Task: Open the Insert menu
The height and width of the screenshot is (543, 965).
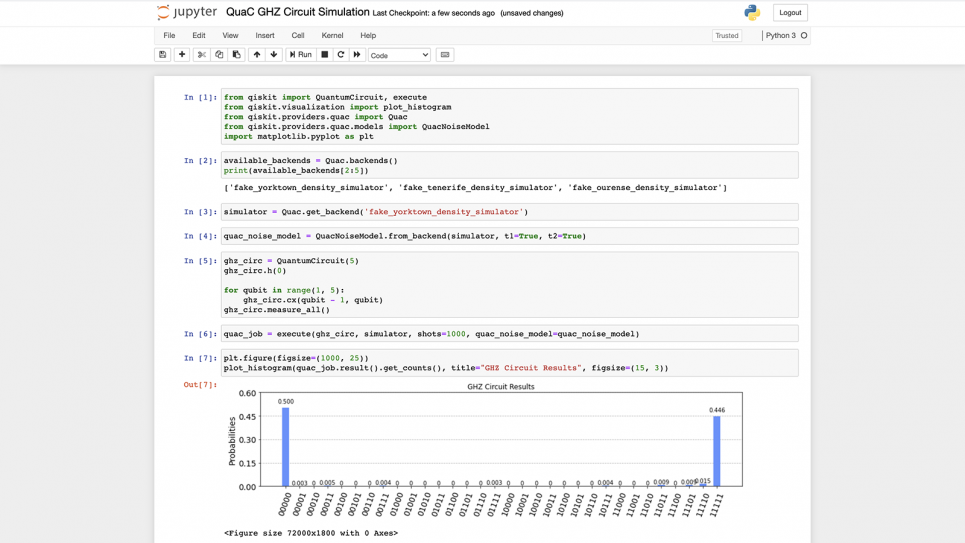Action: (x=265, y=35)
